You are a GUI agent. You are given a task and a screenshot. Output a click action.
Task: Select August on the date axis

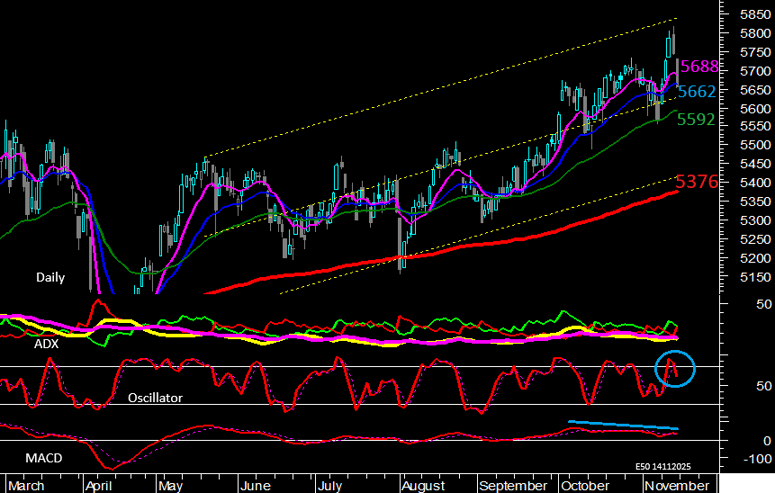click(423, 485)
